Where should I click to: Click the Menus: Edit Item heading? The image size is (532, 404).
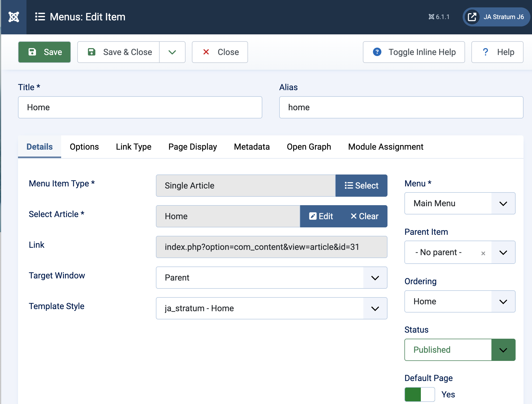(88, 17)
